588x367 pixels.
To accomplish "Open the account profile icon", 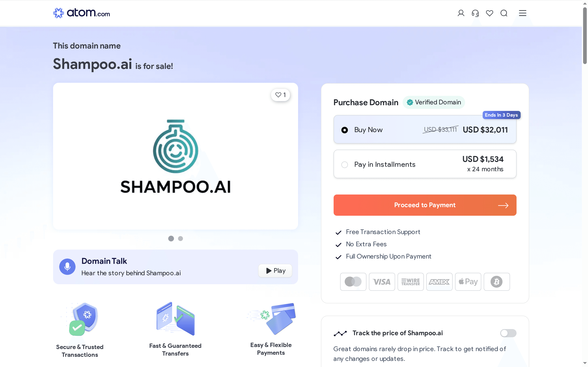I will pos(461,13).
